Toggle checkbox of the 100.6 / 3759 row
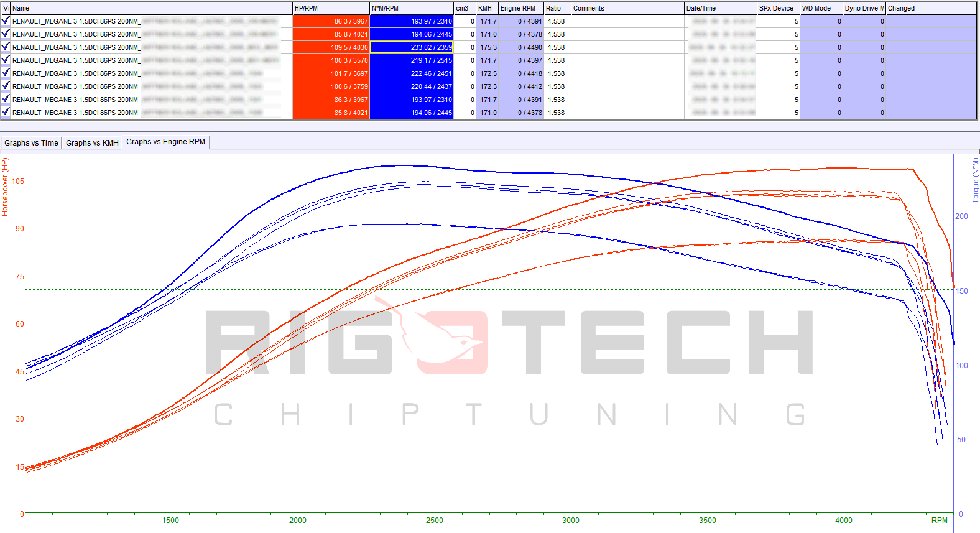This screenshot has width=980, height=533. pyautogui.click(x=6, y=86)
